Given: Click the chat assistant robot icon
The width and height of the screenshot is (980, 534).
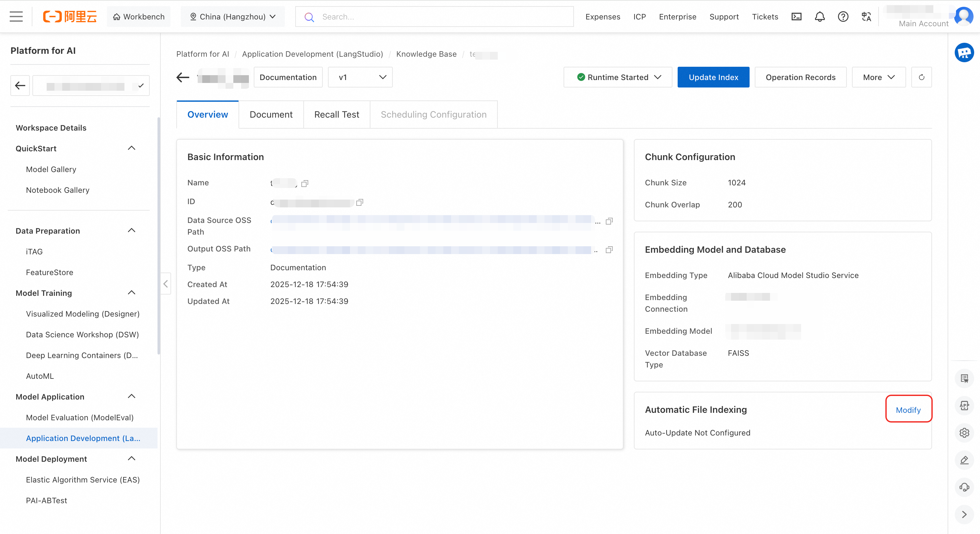Looking at the screenshot, I should 964,52.
